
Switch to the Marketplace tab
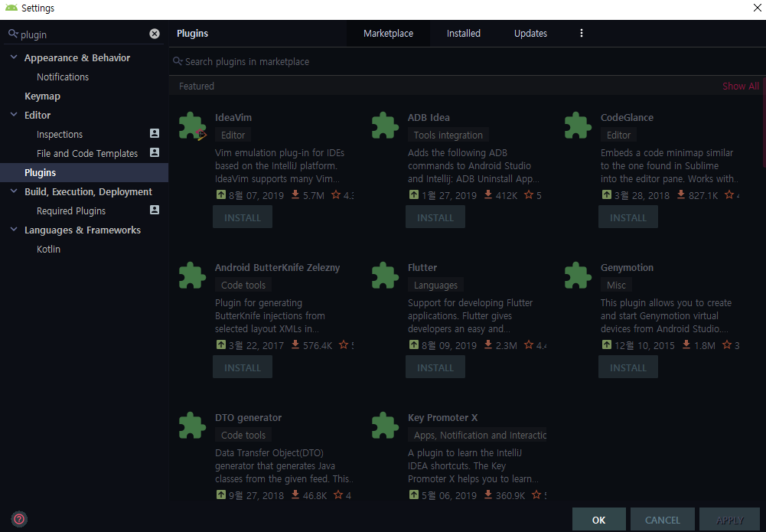[x=389, y=33]
